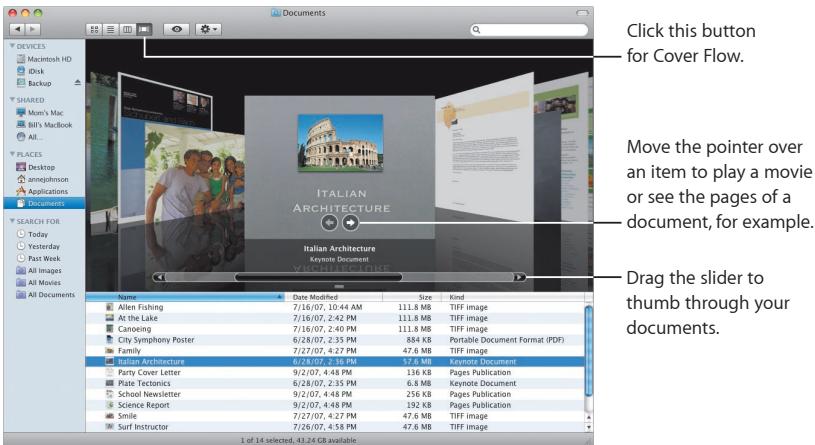Click Colosseum image on center cover

[x=340, y=143]
